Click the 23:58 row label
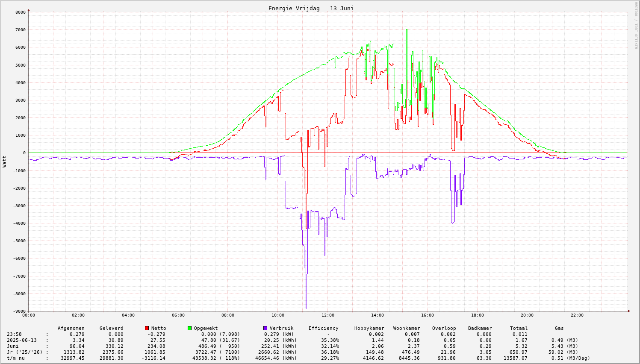This screenshot has height=364, width=640. [x=14, y=334]
